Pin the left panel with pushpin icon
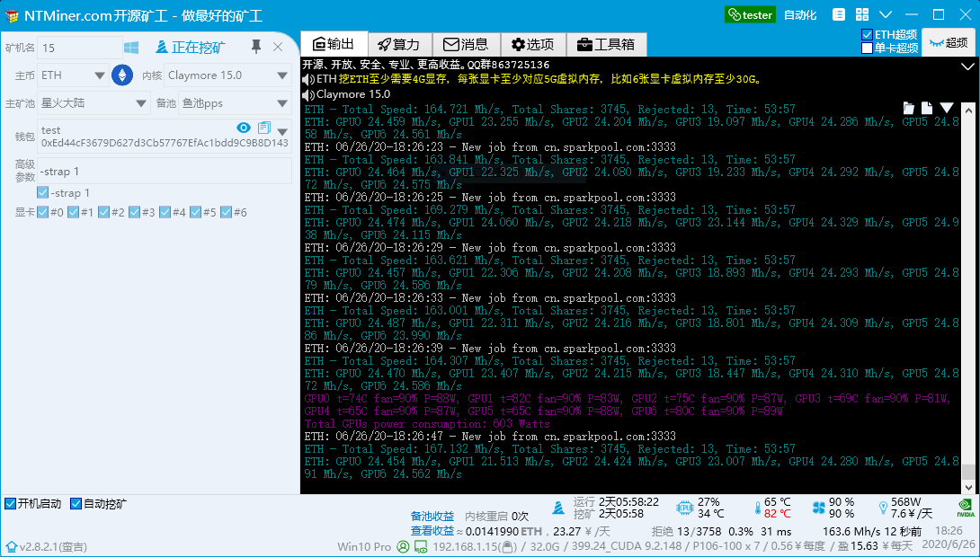The width and height of the screenshot is (980, 557). click(x=255, y=46)
